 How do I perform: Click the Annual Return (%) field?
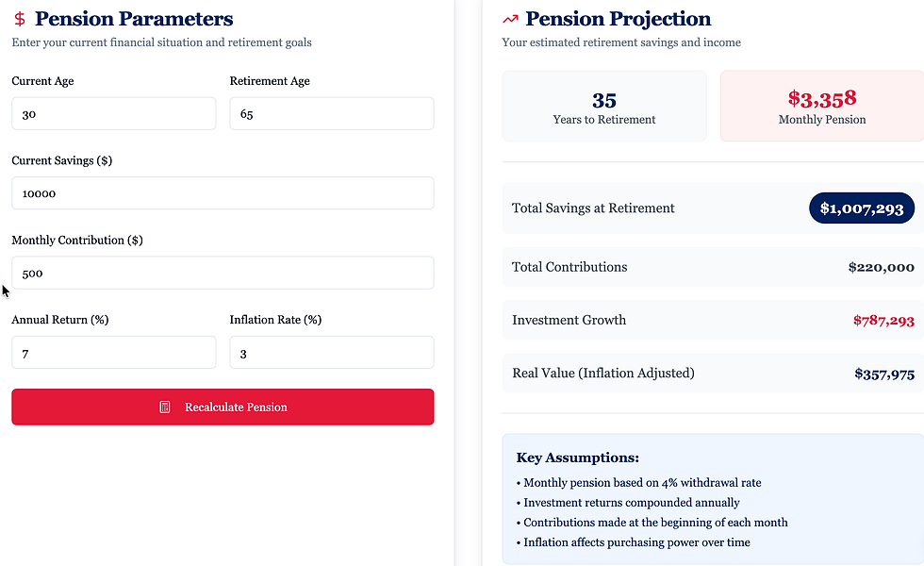tap(113, 352)
